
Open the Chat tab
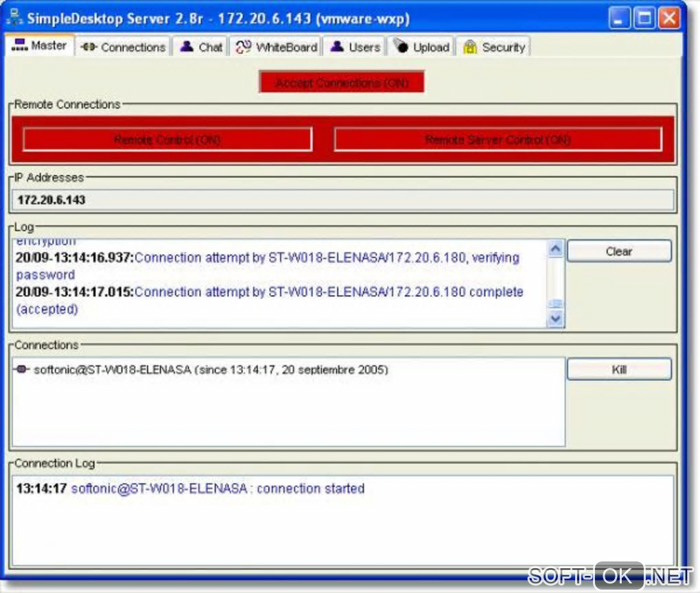[x=200, y=47]
